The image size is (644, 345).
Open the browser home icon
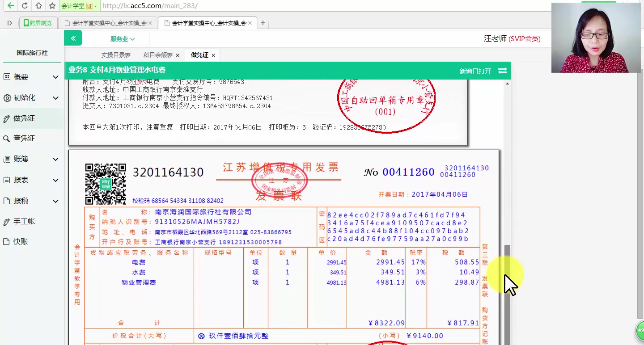38,6
